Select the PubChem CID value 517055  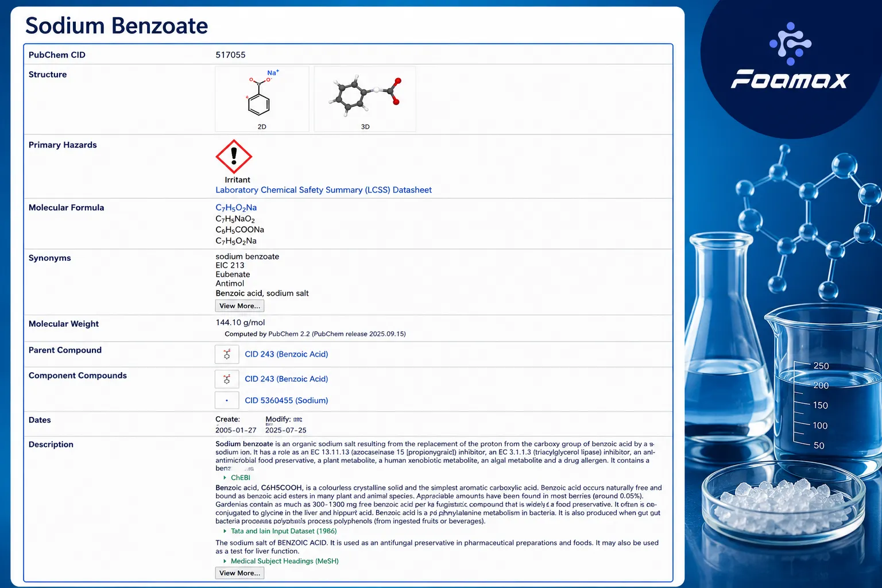point(230,55)
